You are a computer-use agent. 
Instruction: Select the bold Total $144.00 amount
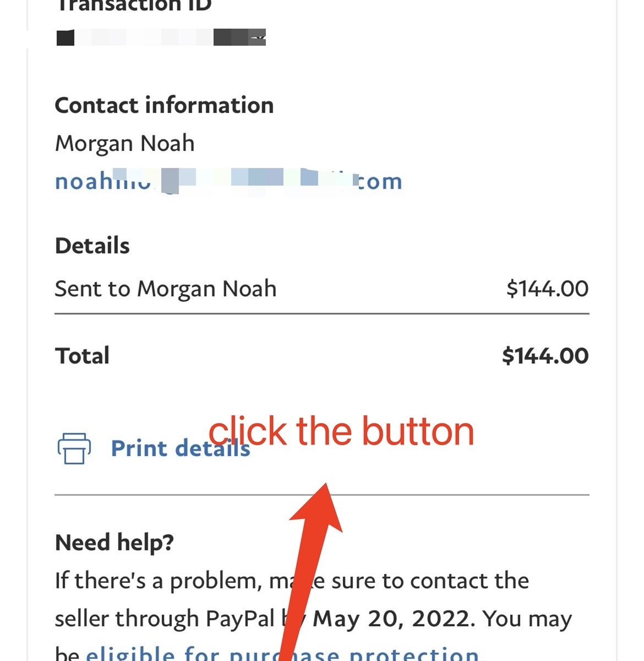(545, 356)
